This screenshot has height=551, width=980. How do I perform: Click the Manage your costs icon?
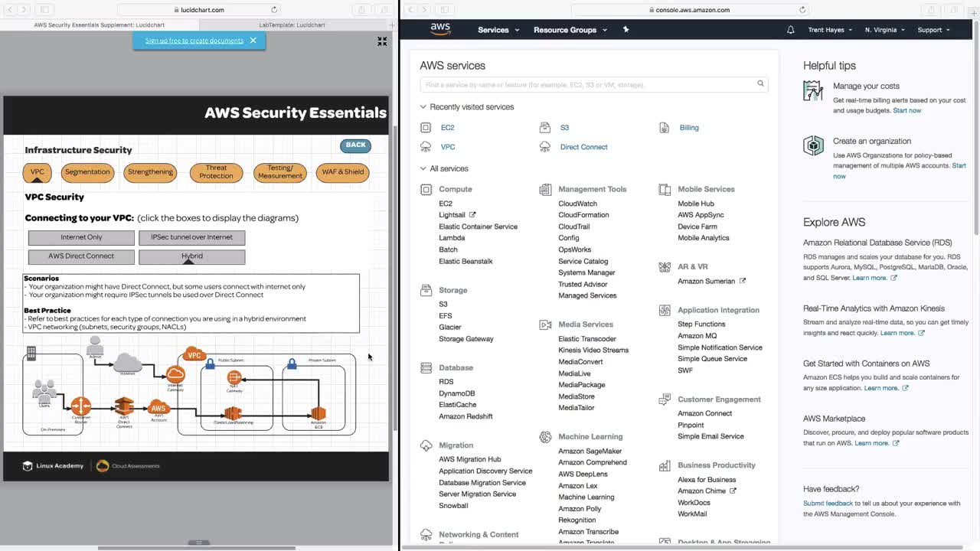(813, 91)
